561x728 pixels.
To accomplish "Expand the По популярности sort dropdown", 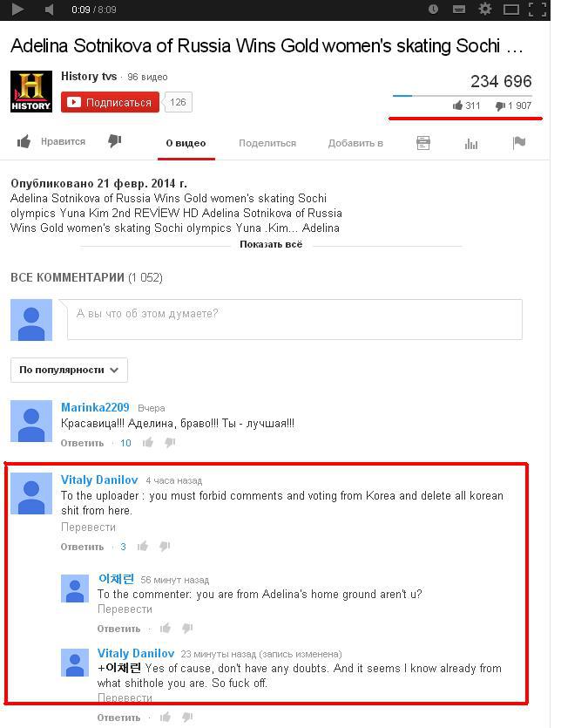I will click(69, 370).
